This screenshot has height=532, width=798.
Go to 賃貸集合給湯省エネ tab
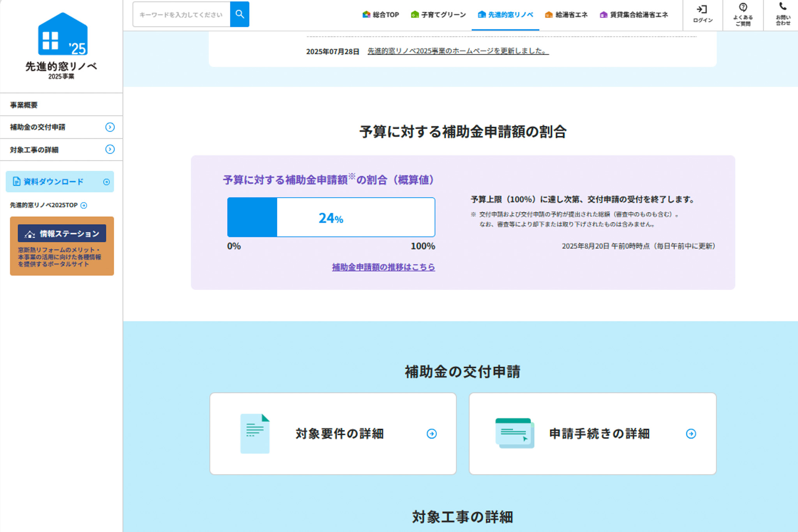(634, 15)
